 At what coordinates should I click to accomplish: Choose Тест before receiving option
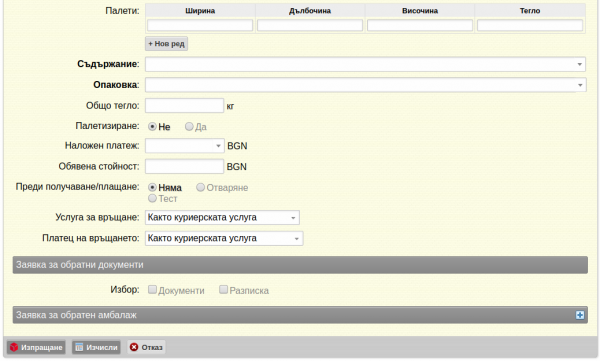152,198
